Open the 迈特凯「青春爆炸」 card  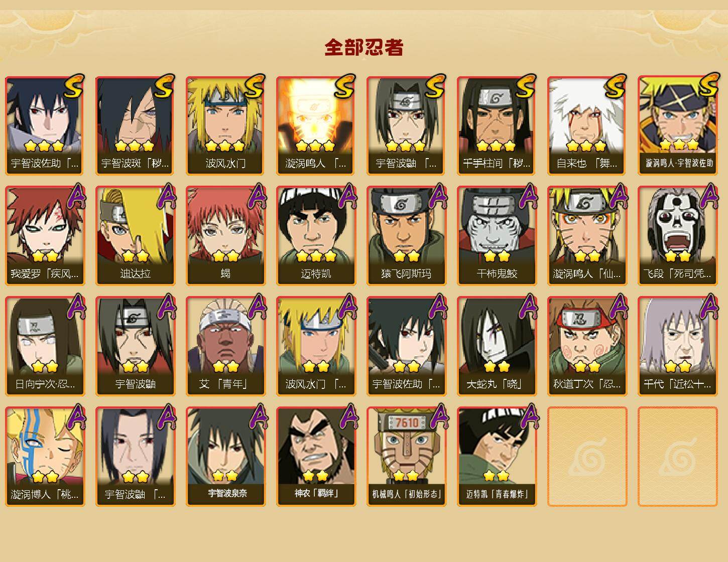coord(497,457)
